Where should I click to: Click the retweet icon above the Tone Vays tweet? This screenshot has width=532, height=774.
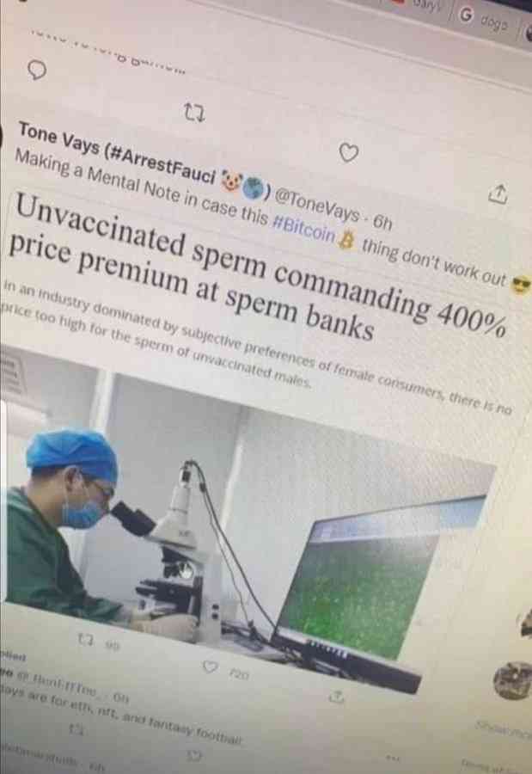(x=194, y=115)
